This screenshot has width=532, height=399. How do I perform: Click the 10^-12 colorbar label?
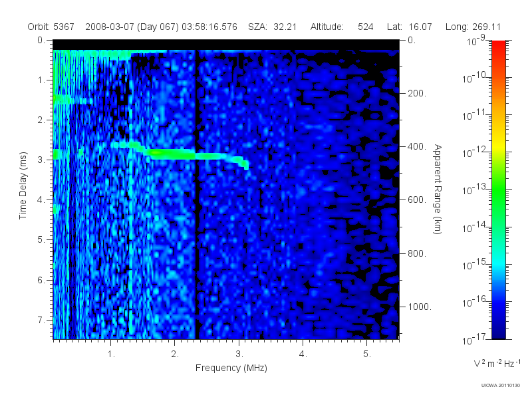pos(474,152)
